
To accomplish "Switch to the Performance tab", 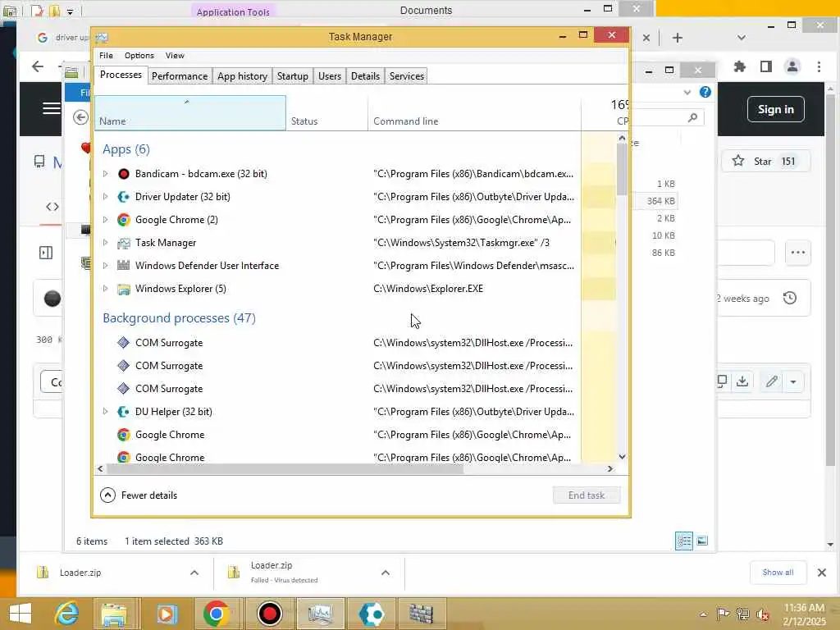I will click(180, 76).
